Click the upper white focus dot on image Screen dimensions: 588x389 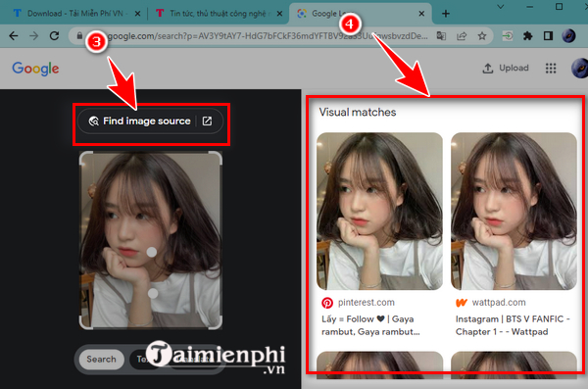[x=152, y=252]
